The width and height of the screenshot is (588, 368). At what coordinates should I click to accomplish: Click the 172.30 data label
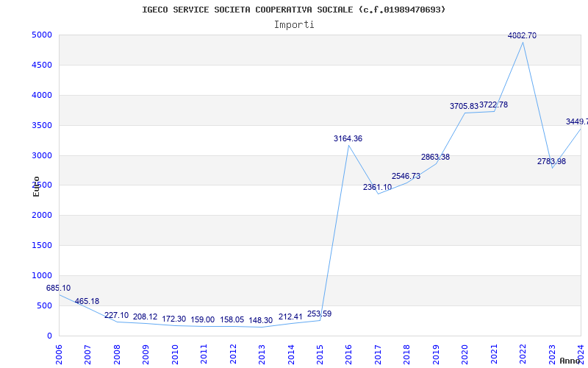coord(173,319)
